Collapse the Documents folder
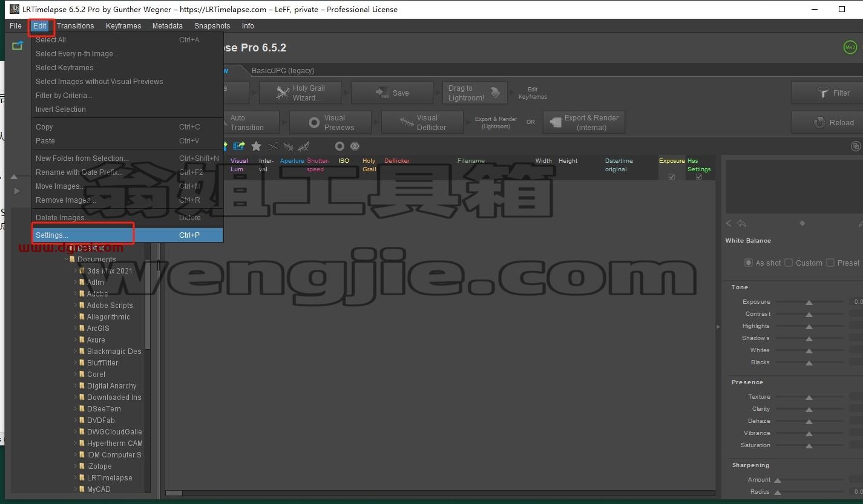 [67, 259]
